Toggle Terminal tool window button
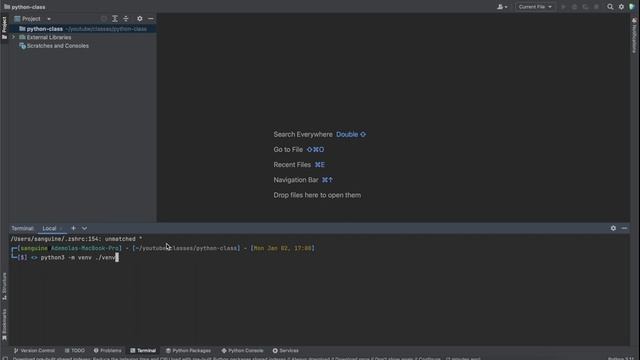 [143, 351]
